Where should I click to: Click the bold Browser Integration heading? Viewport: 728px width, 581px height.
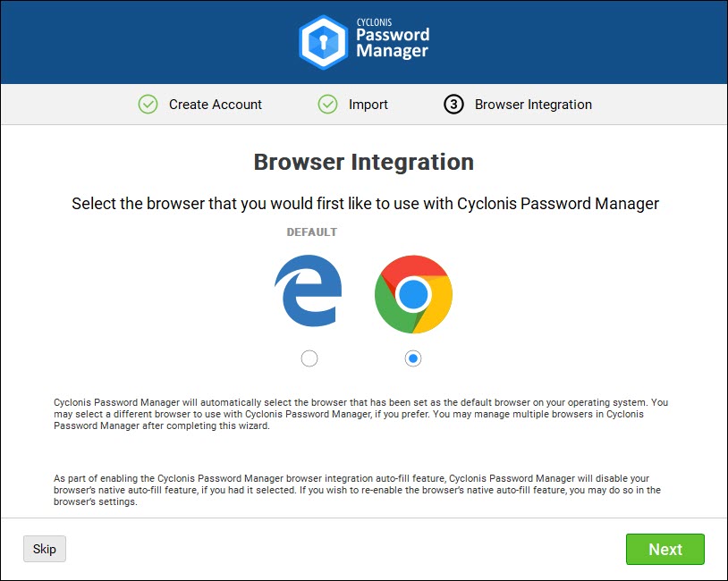pos(364,162)
